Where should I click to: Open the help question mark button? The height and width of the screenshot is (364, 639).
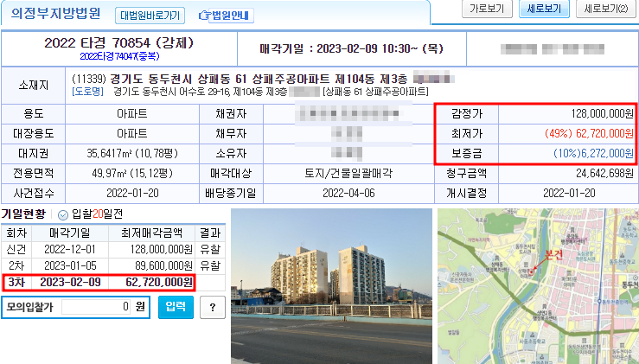[x=213, y=307]
